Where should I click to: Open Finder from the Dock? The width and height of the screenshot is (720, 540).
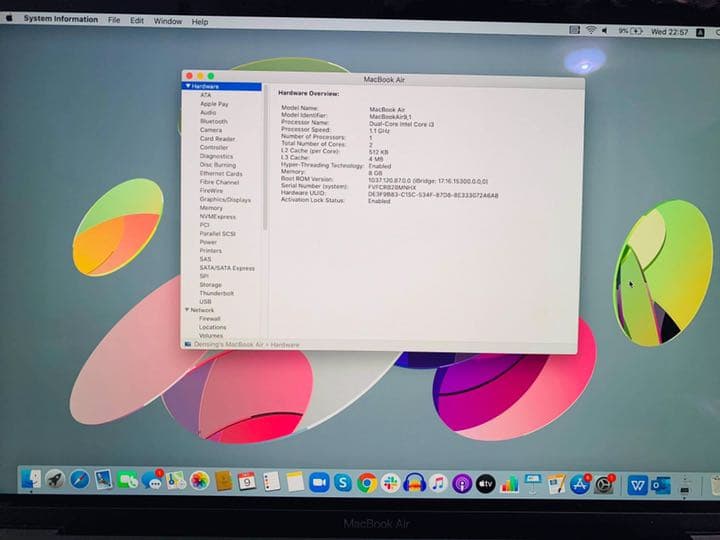(x=31, y=479)
